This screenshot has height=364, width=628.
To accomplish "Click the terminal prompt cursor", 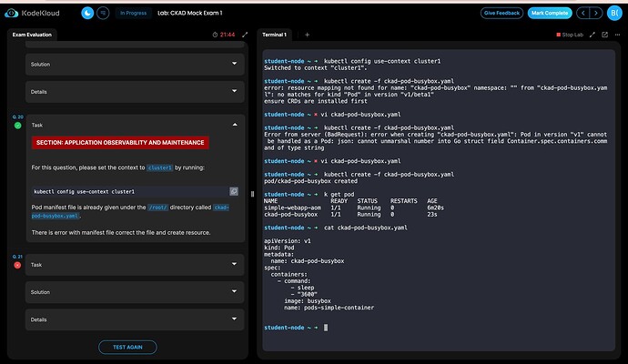I will [326, 328].
